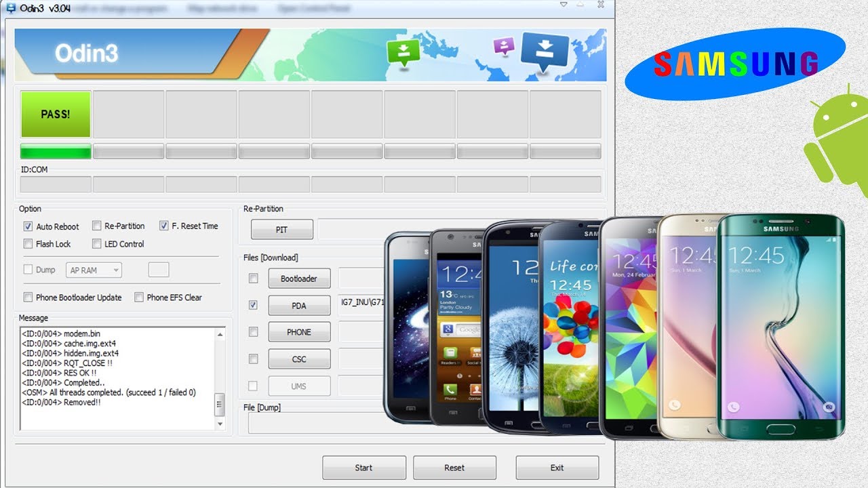Enable LED Control checkbox
The image size is (868, 488).
click(x=97, y=243)
